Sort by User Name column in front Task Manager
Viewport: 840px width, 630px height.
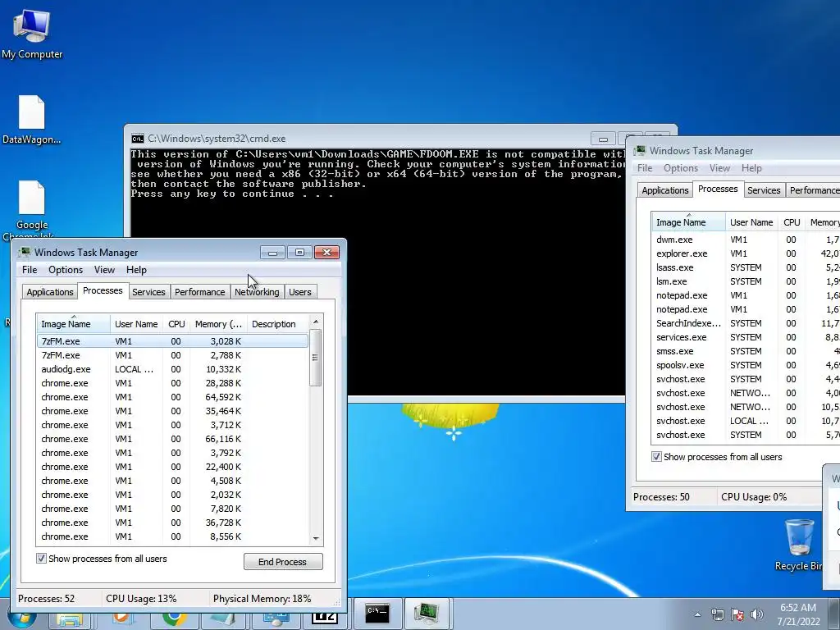pos(136,323)
